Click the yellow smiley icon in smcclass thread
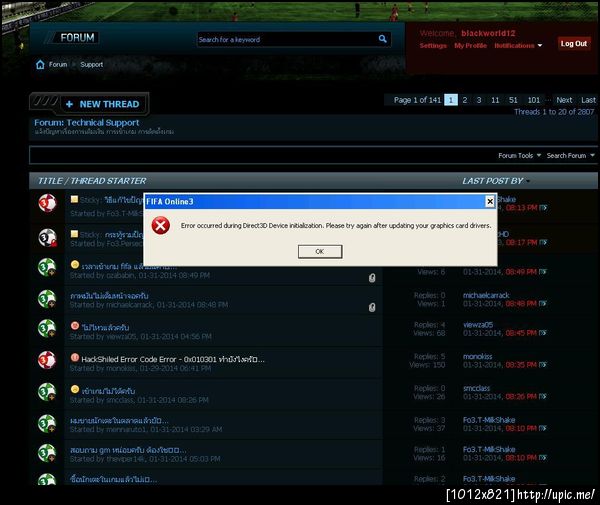This screenshot has width=600, height=505. (x=75, y=389)
